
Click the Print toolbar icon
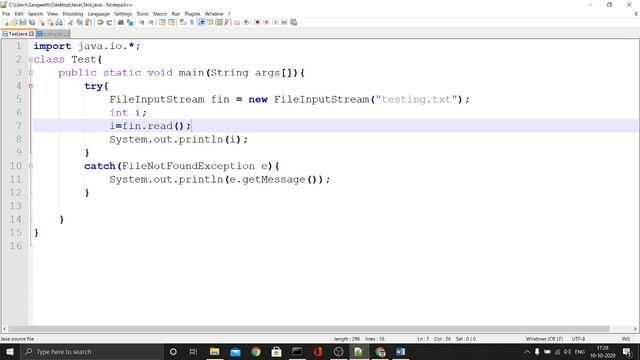coord(59,22)
